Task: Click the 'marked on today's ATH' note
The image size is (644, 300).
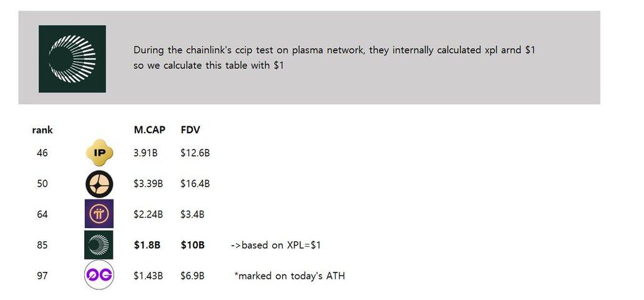Action: [x=290, y=276]
